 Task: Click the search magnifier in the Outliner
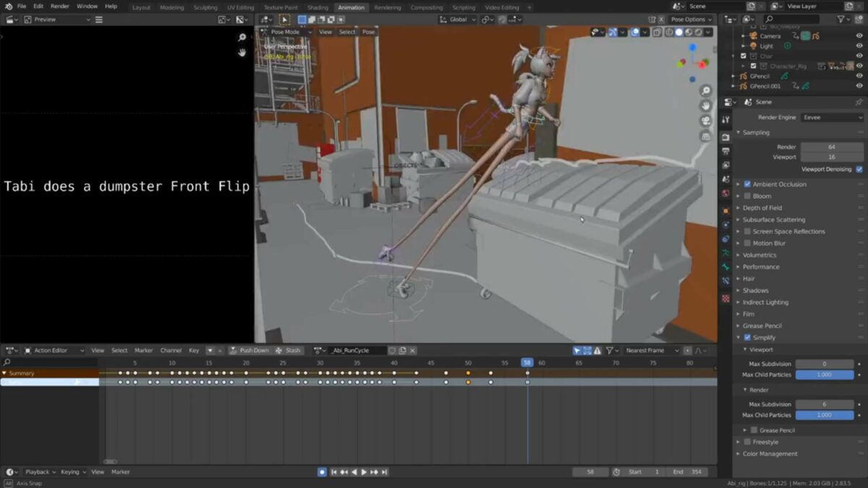[768, 20]
